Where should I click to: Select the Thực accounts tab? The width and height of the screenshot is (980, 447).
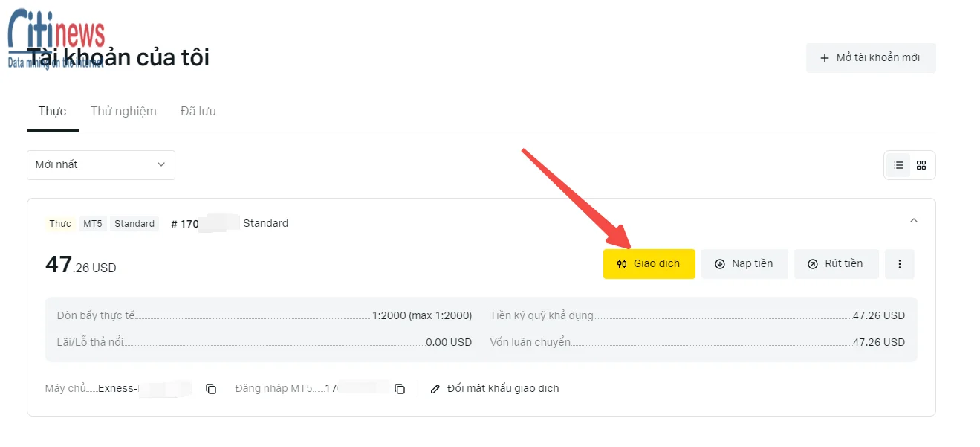click(x=53, y=112)
